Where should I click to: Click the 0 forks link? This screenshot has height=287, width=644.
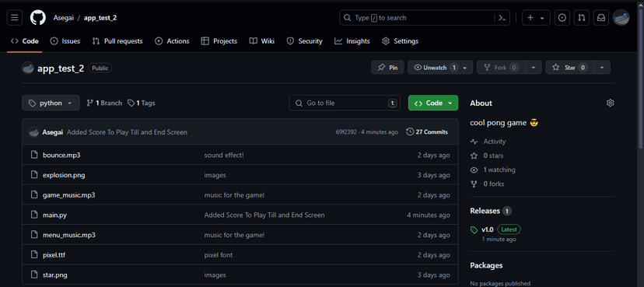point(487,184)
